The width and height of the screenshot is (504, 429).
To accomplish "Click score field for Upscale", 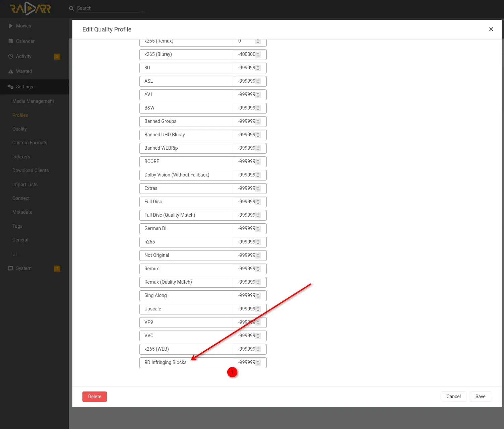I will (250, 309).
